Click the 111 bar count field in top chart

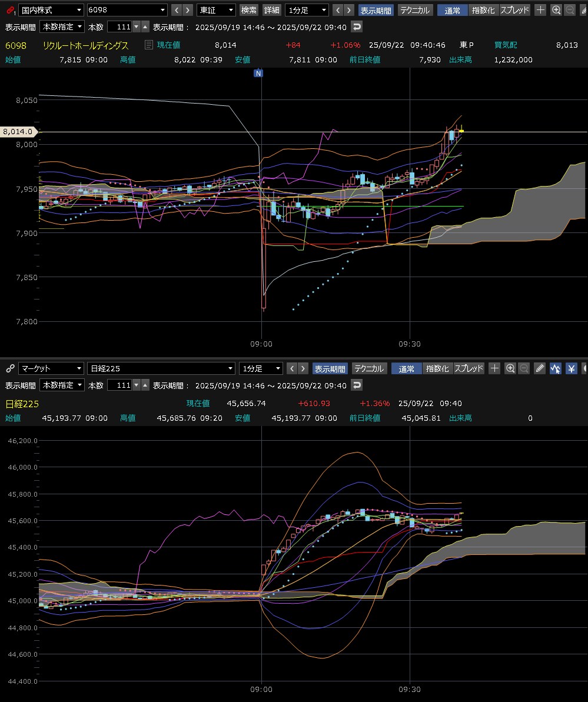tap(120, 27)
